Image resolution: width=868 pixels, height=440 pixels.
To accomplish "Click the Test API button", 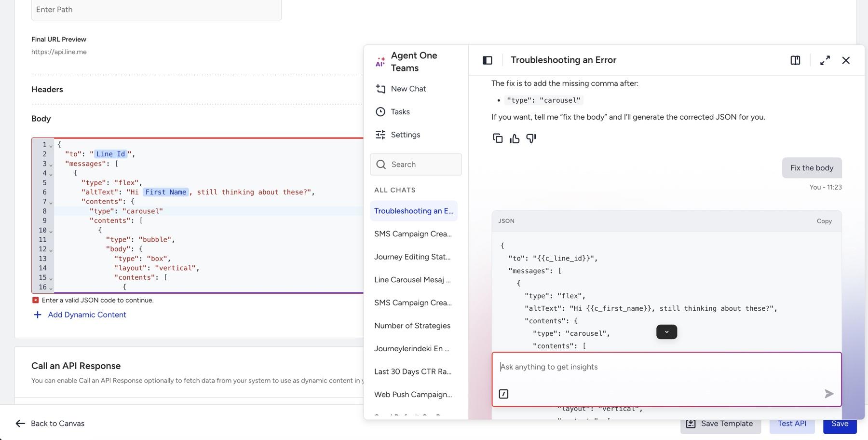I will [x=792, y=424].
